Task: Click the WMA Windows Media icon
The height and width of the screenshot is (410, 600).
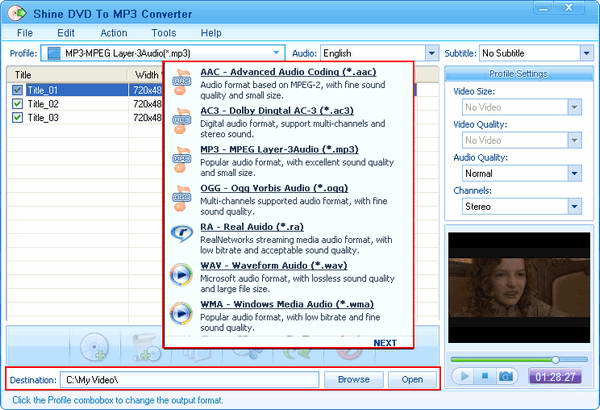Action: click(x=181, y=313)
